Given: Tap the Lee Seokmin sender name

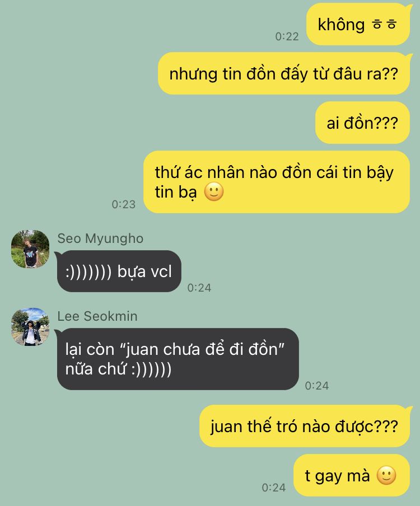Looking at the screenshot, I should tap(97, 316).
